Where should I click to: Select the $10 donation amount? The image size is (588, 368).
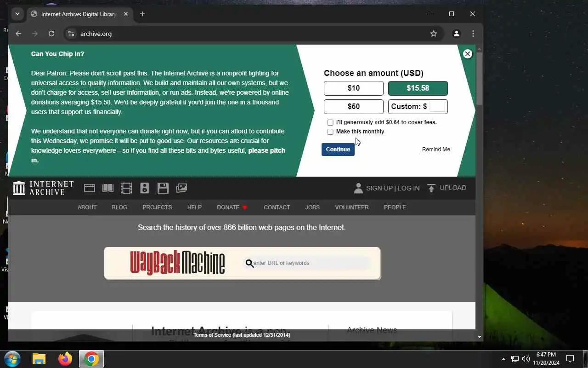click(354, 88)
